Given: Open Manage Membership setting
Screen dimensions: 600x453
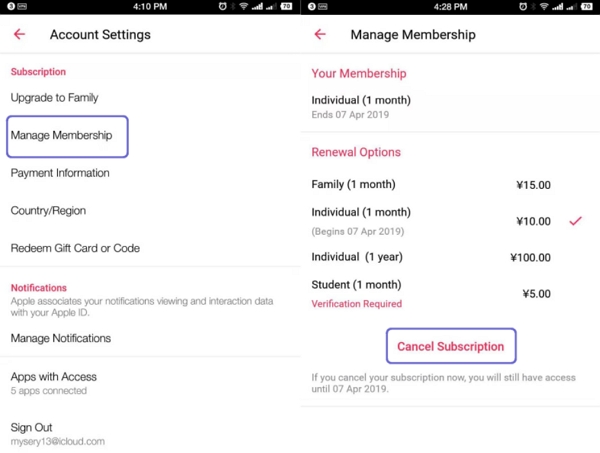Looking at the screenshot, I should tap(62, 135).
